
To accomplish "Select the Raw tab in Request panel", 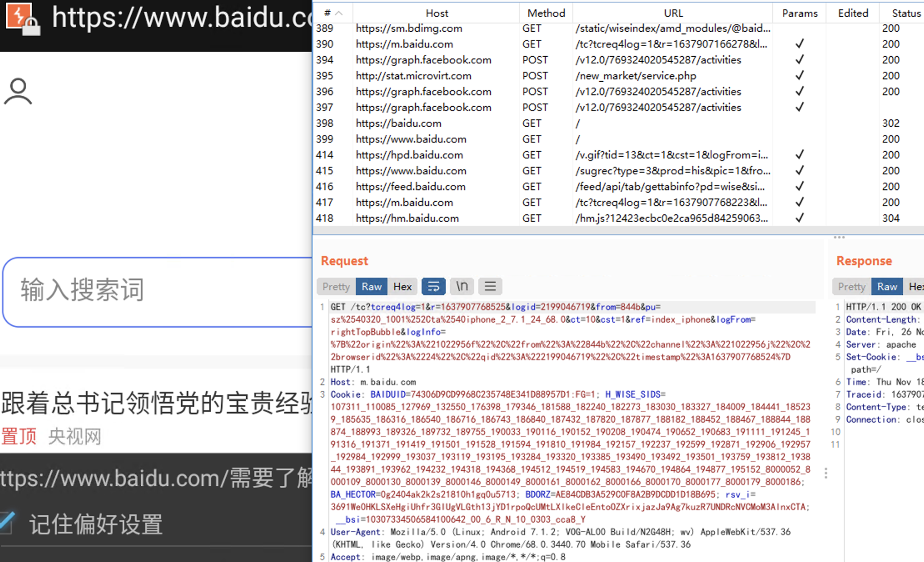I will point(371,286).
